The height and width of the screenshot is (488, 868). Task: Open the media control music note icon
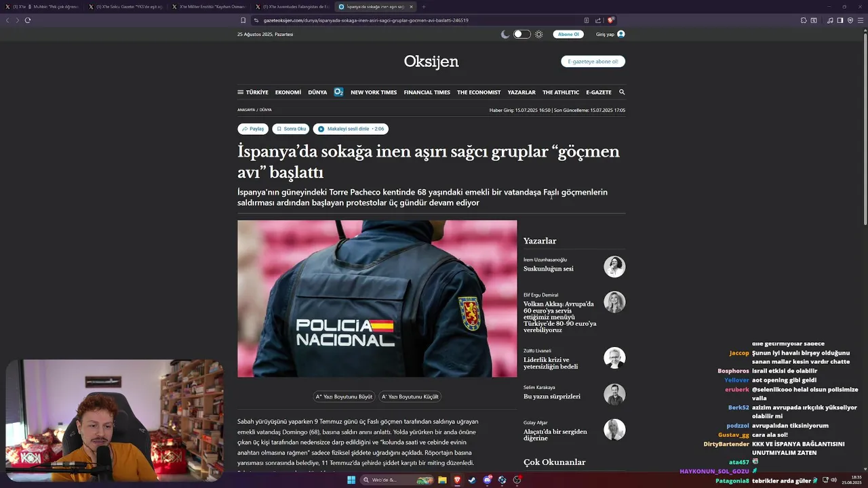pos(830,20)
